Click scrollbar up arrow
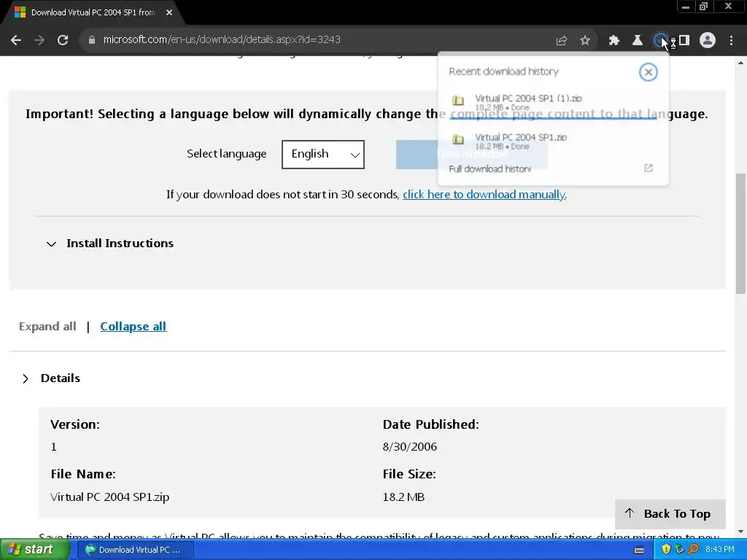The width and height of the screenshot is (747, 560). [x=741, y=63]
